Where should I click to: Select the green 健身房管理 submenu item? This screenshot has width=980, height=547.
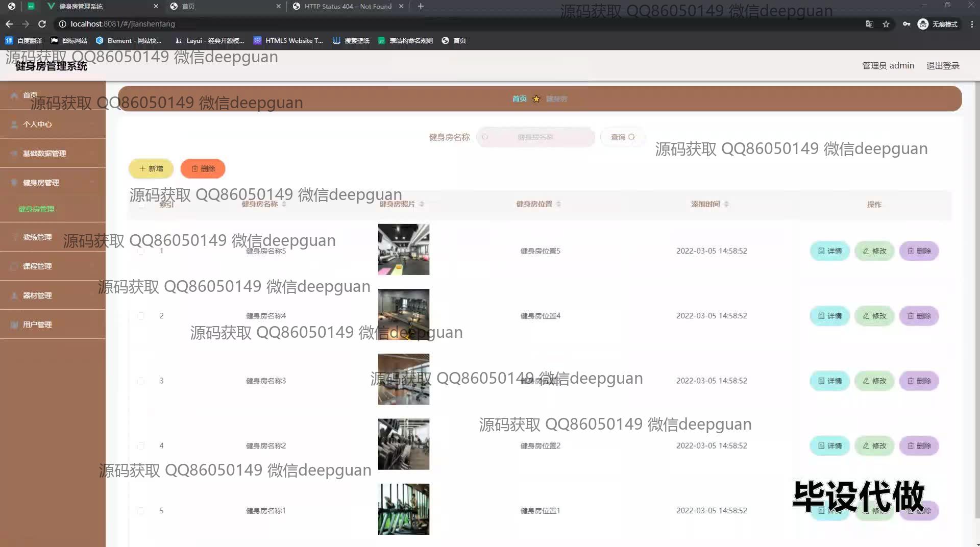click(36, 209)
